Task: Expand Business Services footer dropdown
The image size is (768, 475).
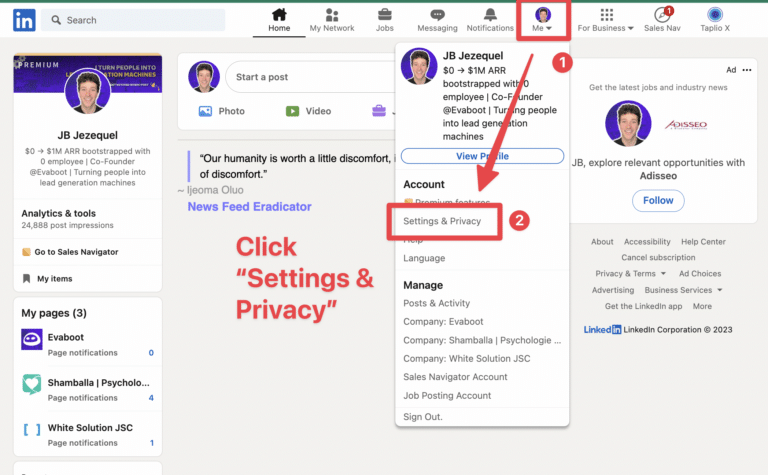Action: pyautogui.click(x=684, y=290)
